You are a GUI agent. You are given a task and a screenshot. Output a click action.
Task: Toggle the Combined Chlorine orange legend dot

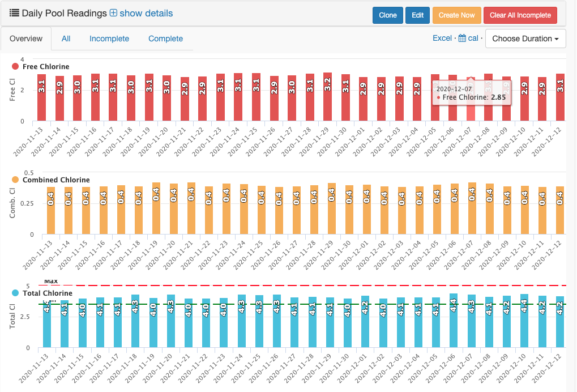coord(15,180)
